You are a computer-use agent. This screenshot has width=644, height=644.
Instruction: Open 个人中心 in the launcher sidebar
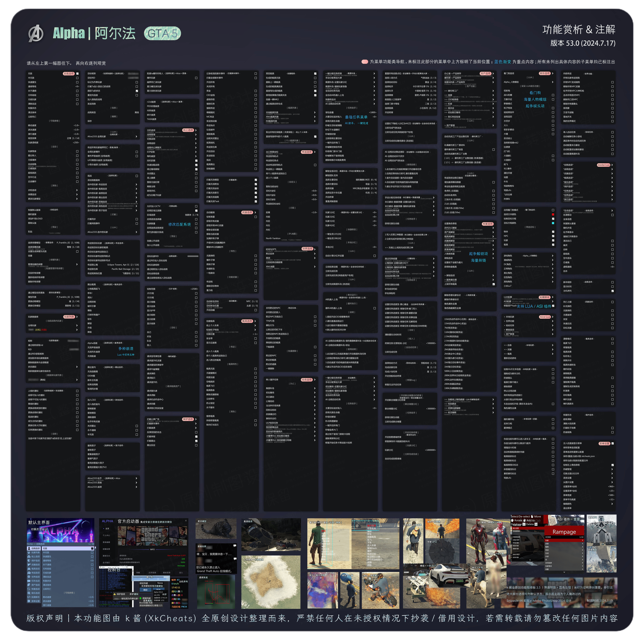(x=106, y=535)
